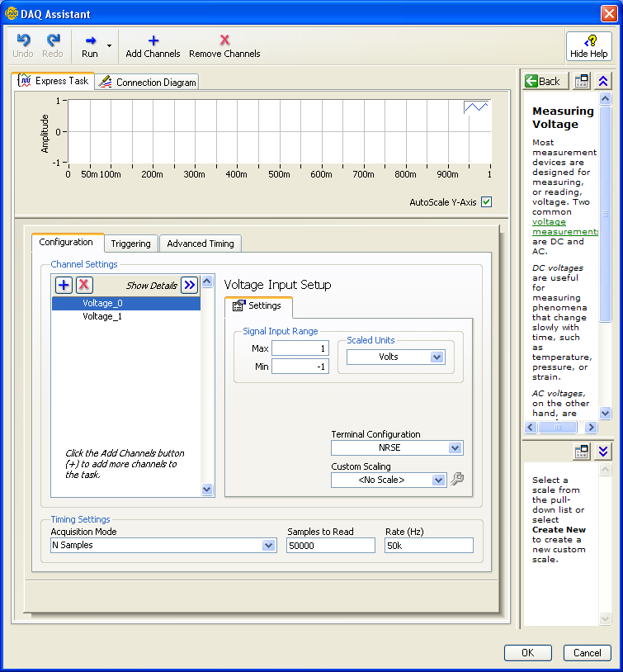Click the help vertical scrollbar thumb
This screenshot has width=623, height=672.
tap(605, 214)
